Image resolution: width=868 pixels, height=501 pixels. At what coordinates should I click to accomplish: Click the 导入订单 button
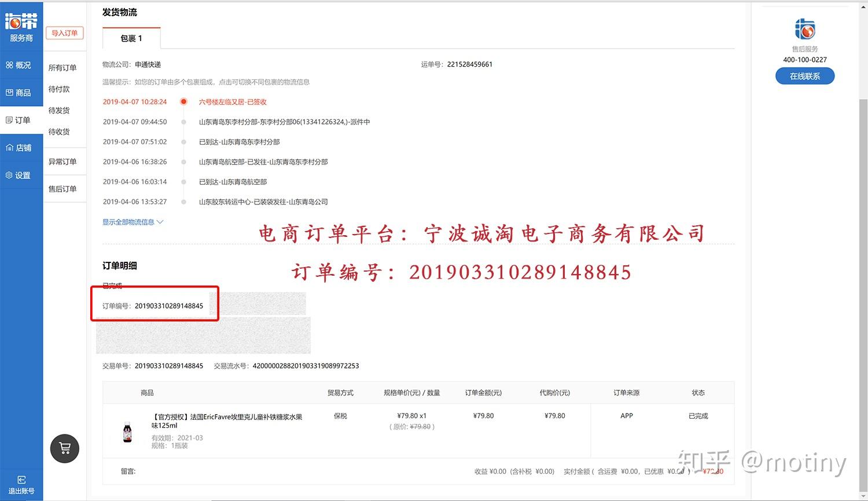click(64, 33)
